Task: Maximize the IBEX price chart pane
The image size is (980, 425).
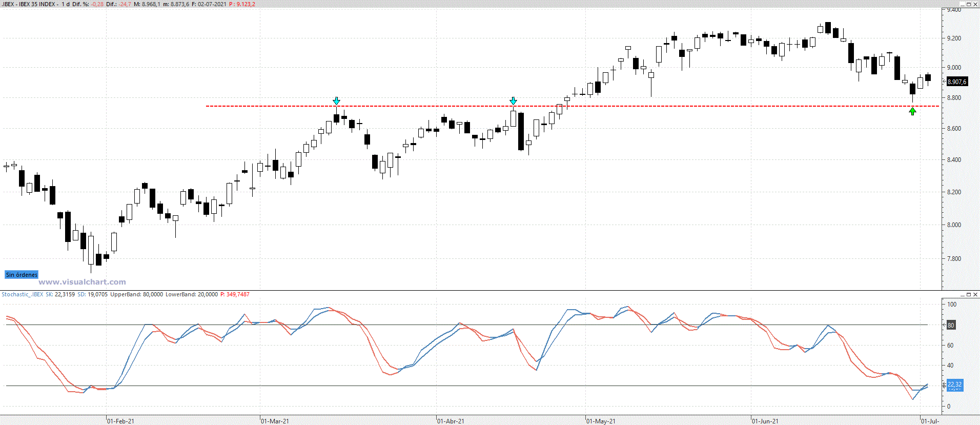Action: click(x=969, y=4)
